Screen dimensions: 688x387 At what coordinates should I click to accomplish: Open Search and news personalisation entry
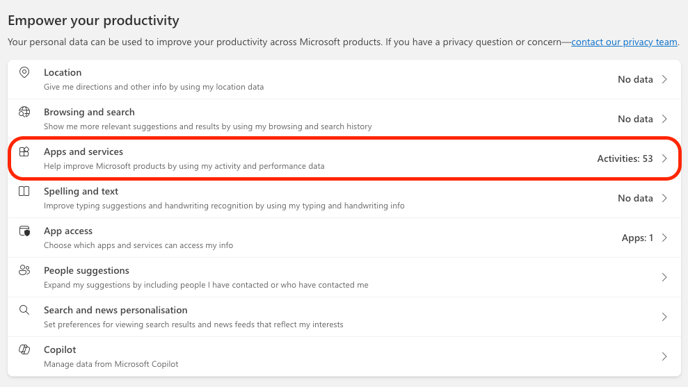344,317
